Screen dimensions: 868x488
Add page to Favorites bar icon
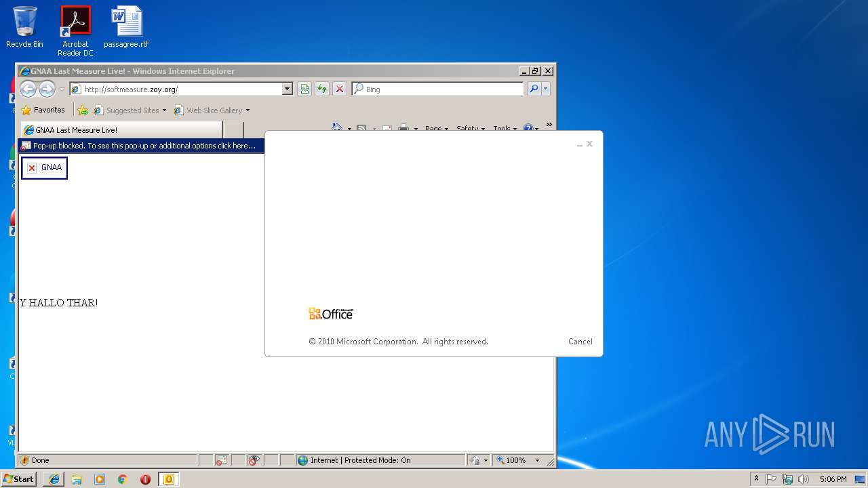pyautogui.click(x=83, y=110)
